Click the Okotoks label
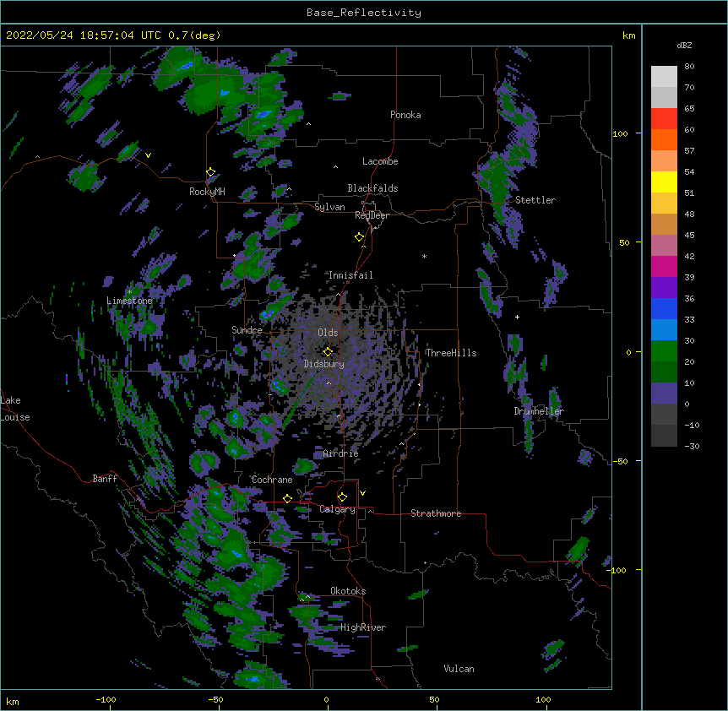Screen dimensions: 728x711 [x=348, y=591]
